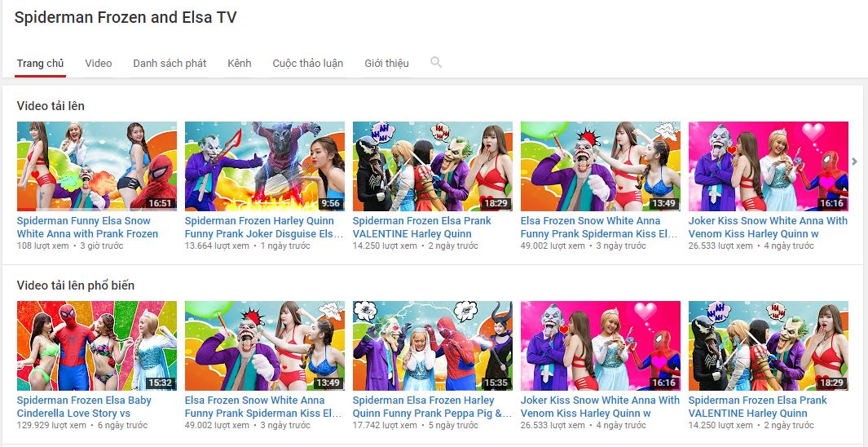Open the Danh sách phát tab
The height and width of the screenshot is (447, 868).
(170, 64)
